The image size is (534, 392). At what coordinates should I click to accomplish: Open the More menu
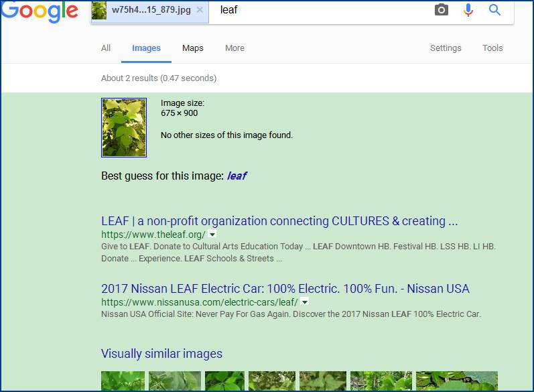(x=235, y=48)
